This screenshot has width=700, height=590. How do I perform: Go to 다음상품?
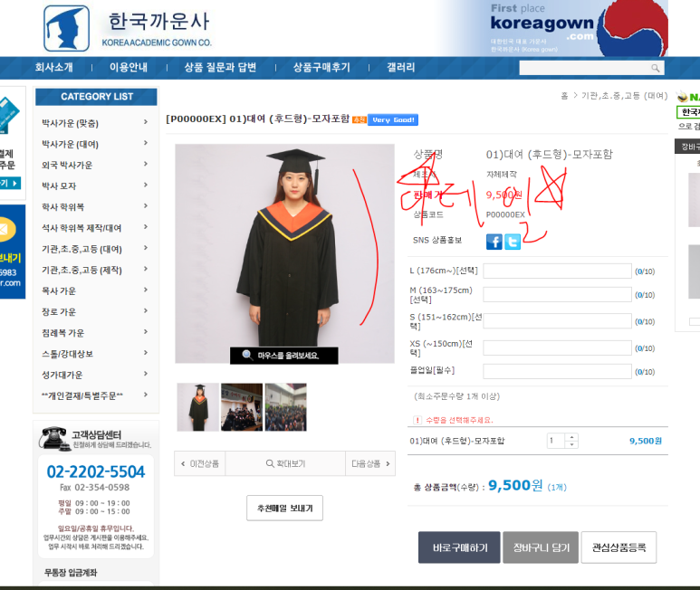pyautogui.click(x=370, y=464)
